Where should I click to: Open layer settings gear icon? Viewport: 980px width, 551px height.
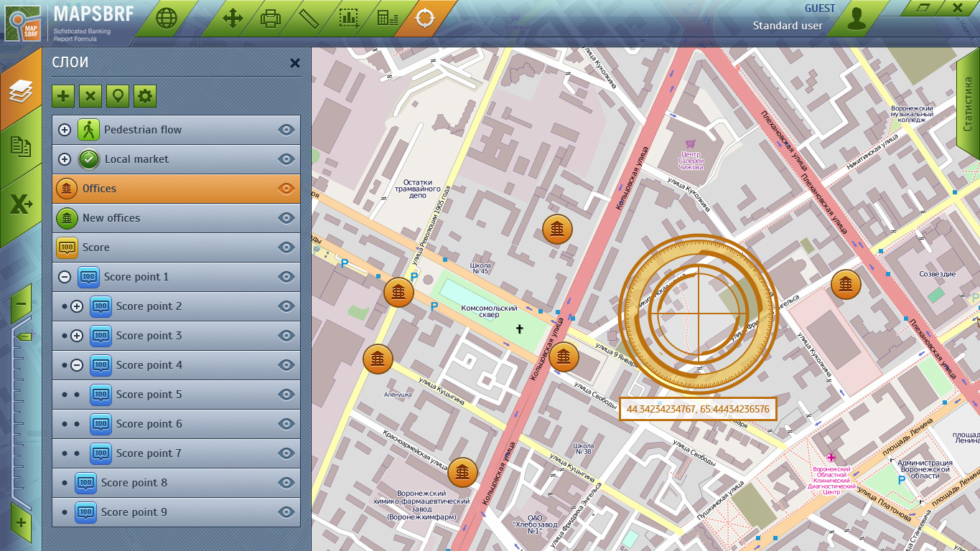(x=145, y=96)
